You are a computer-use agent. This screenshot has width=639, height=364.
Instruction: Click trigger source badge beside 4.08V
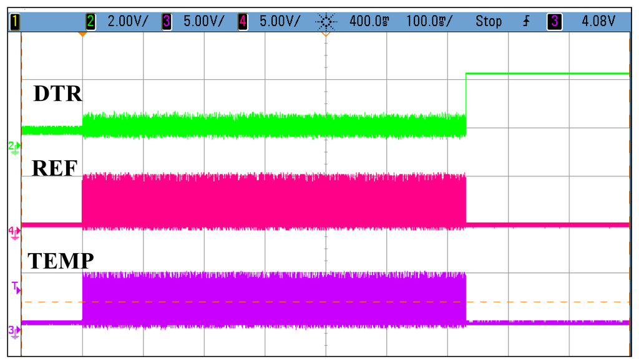pyautogui.click(x=553, y=22)
